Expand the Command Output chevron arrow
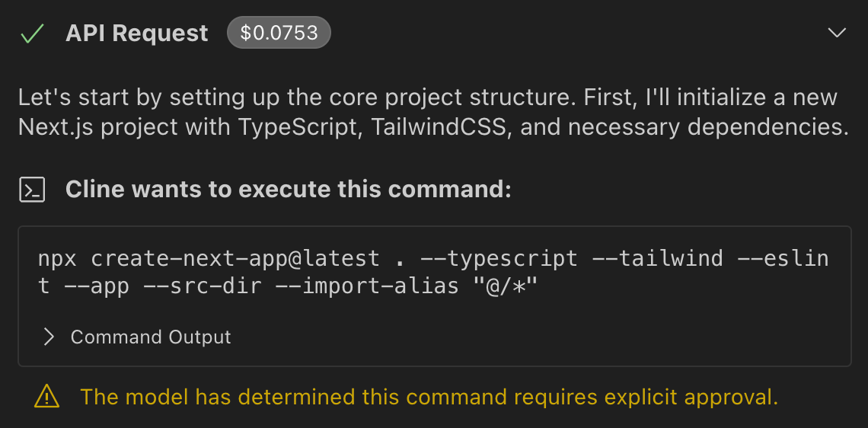This screenshot has height=428, width=868. [x=49, y=337]
